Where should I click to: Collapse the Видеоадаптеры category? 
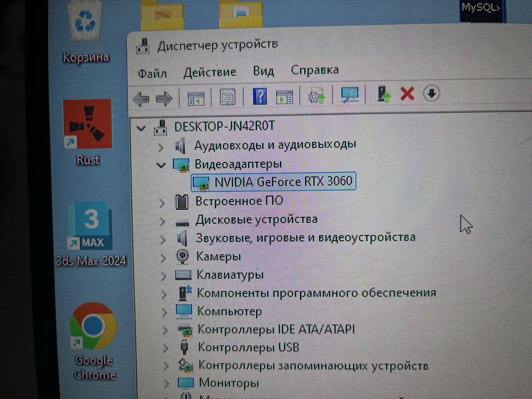click(161, 165)
